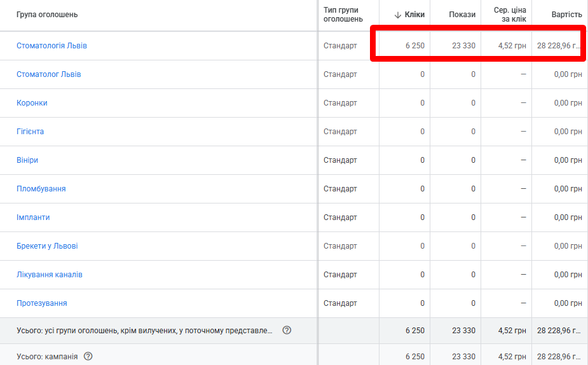Select Усього: кампанія row label

(47, 356)
